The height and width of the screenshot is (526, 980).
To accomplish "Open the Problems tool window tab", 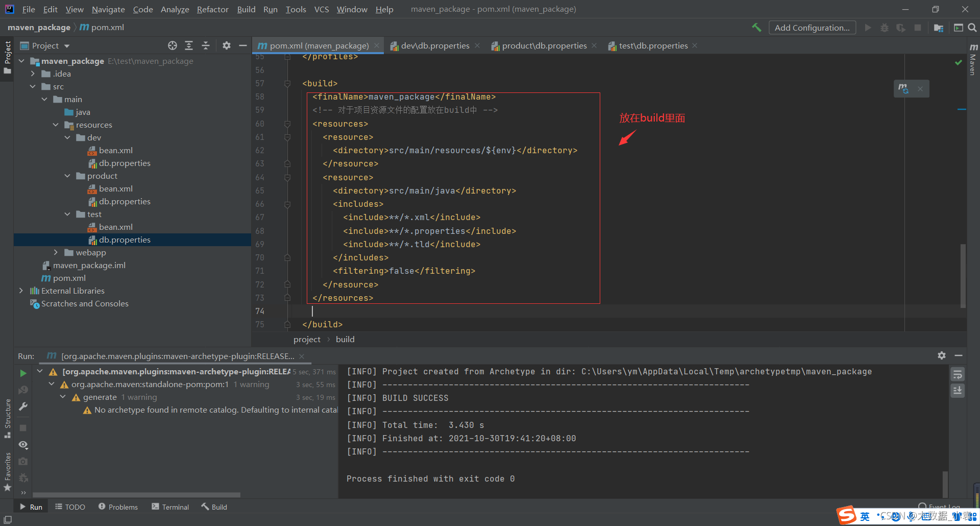I will 118,507.
